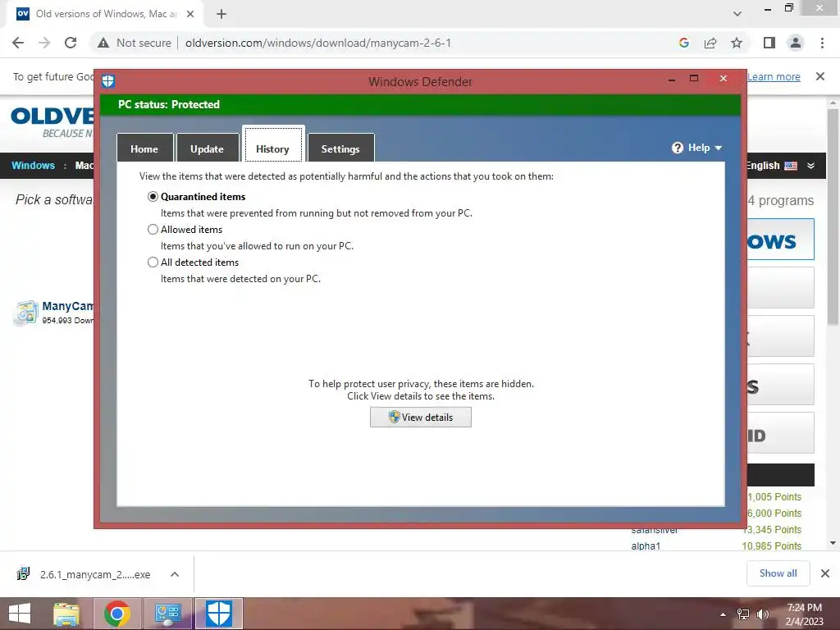Bookmark this page with the star icon
The width and height of the screenshot is (840, 630).
click(x=737, y=43)
